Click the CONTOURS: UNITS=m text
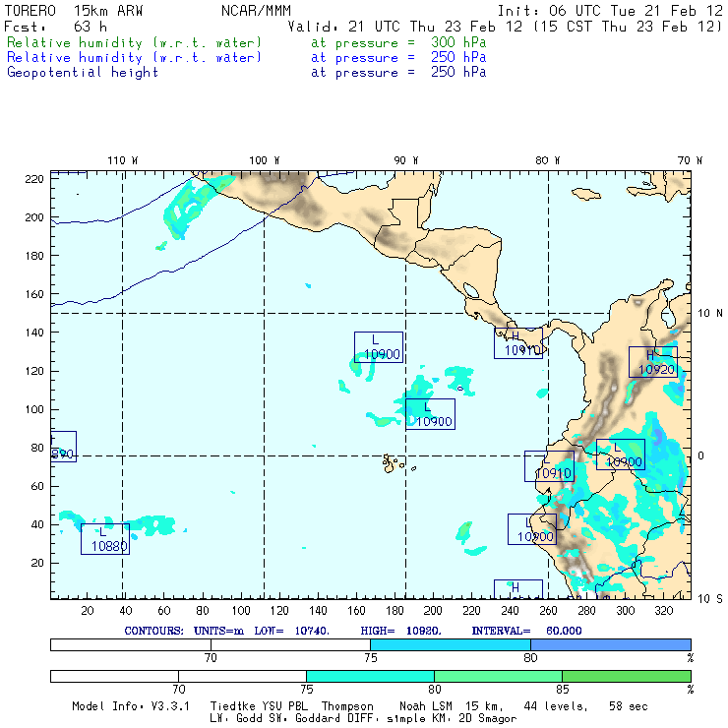Screen dimensions: 728x728 (x=184, y=631)
